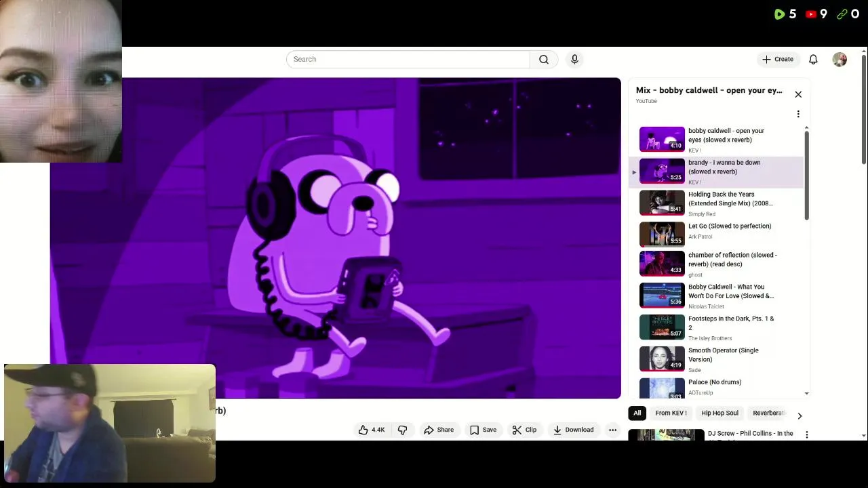The image size is (868, 488).
Task: Click the playlist scrollbar thumb
Action: pyautogui.click(x=806, y=175)
